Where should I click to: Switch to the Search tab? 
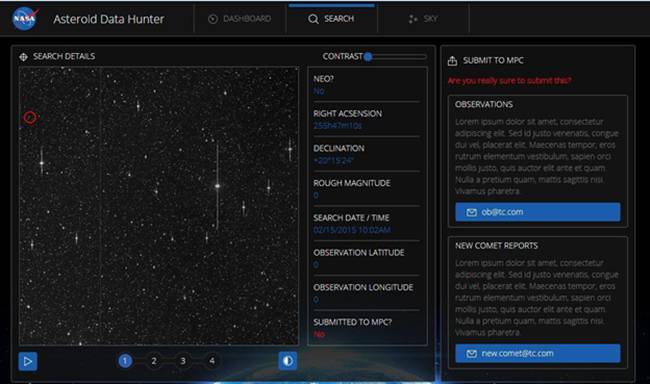pos(332,19)
